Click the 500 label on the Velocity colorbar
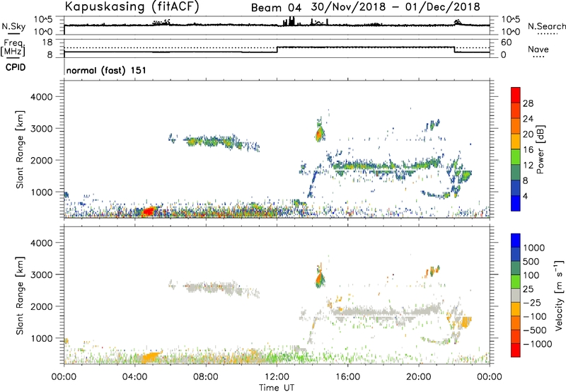Viewport: 566px width, 392px height. tap(531, 261)
